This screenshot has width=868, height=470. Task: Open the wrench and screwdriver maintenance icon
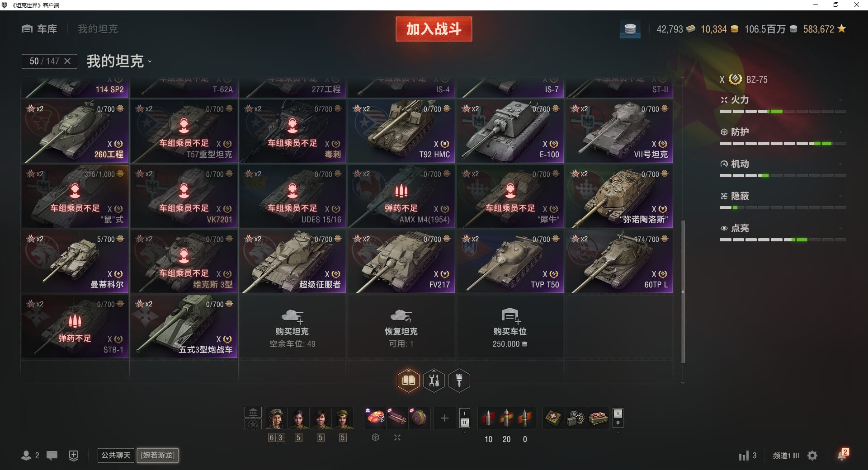tap(434, 381)
